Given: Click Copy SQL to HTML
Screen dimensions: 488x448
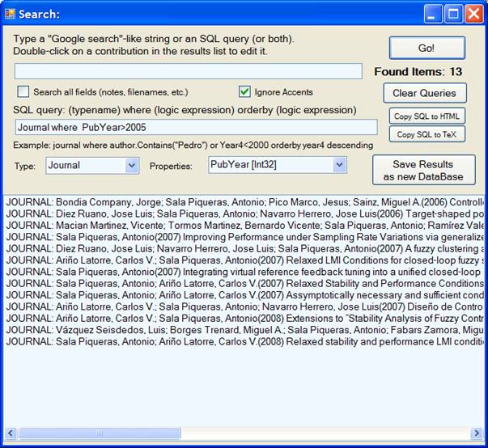Looking at the screenshot, I should [x=426, y=116].
